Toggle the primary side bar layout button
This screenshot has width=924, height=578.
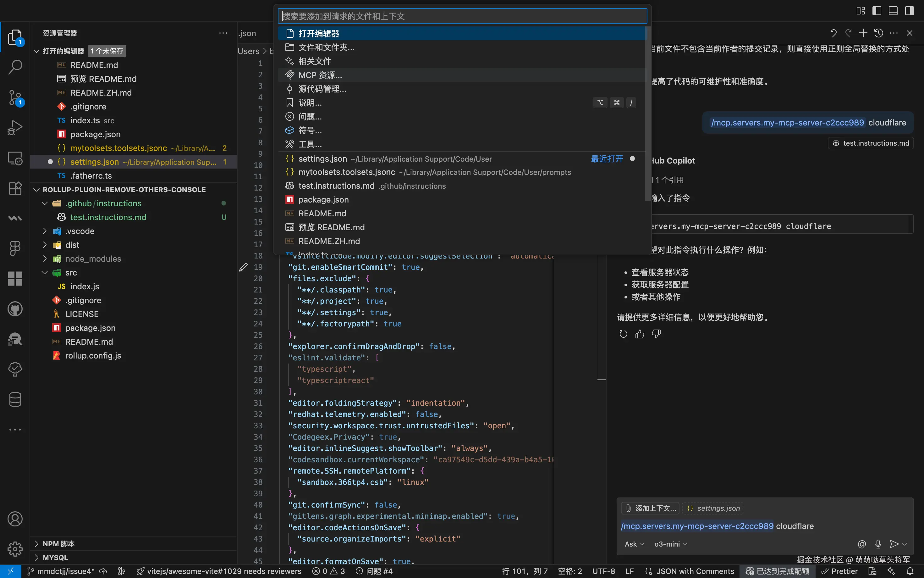pos(877,11)
